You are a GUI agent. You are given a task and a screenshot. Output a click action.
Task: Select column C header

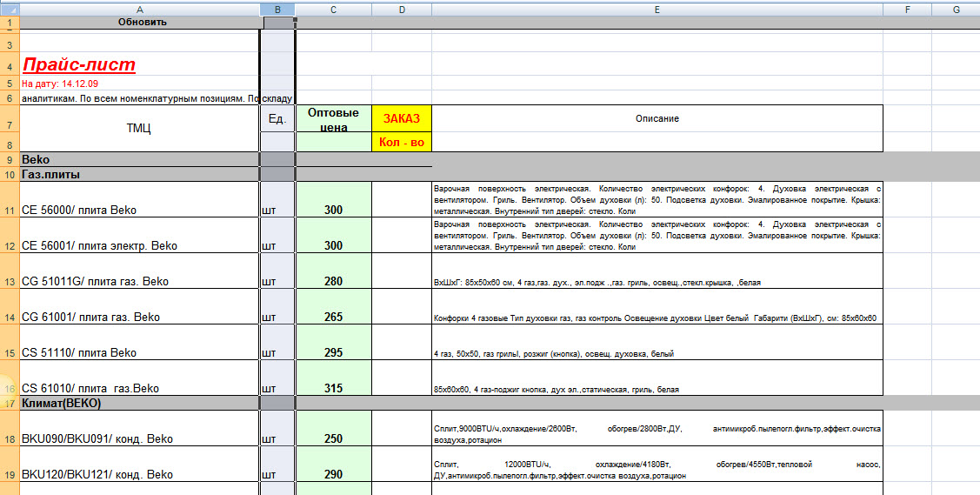[x=333, y=10]
